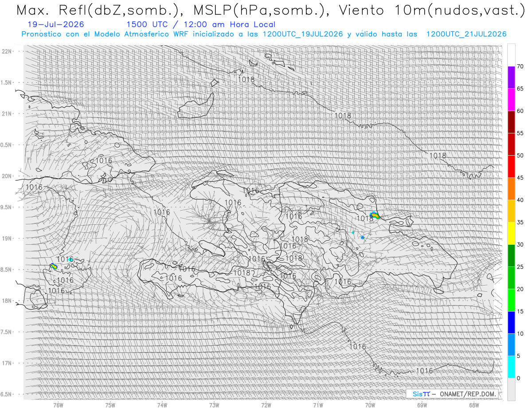Click the small blue reflectivity dot south of 19N near 70W
The image size is (532, 411).
pos(363,238)
